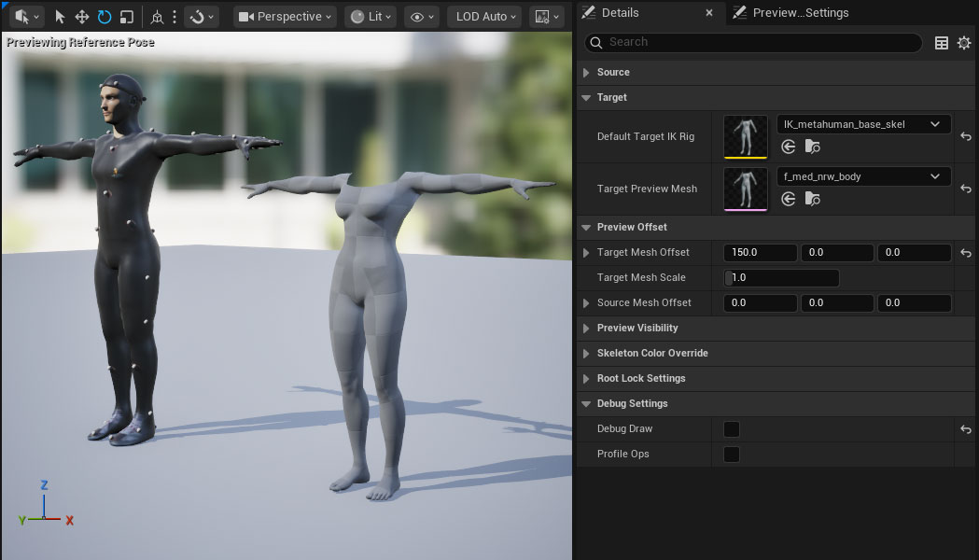The height and width of the screenshot is (560, 979).
Task: Open Details panel settings gear
Action: (964, 43)
